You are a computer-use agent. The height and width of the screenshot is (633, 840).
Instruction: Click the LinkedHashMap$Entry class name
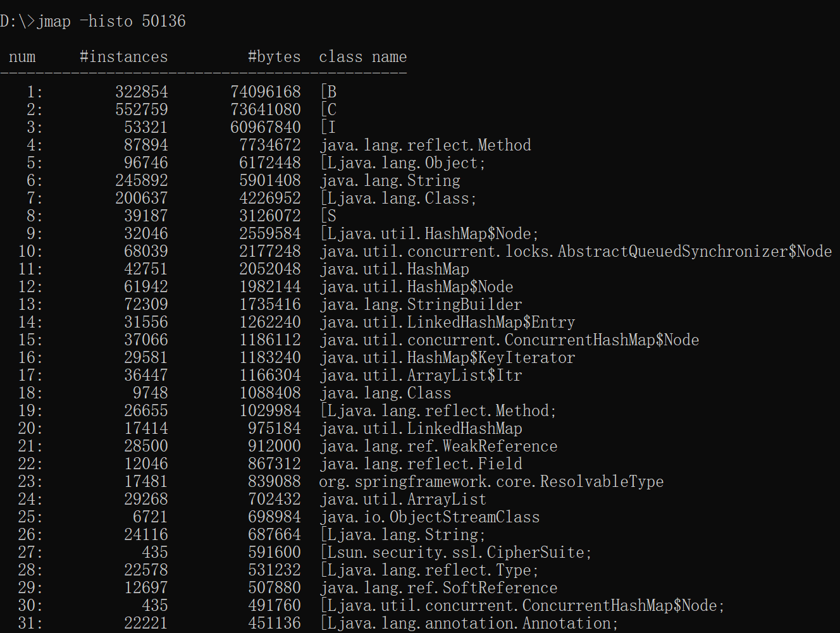(x=448, y=322)
